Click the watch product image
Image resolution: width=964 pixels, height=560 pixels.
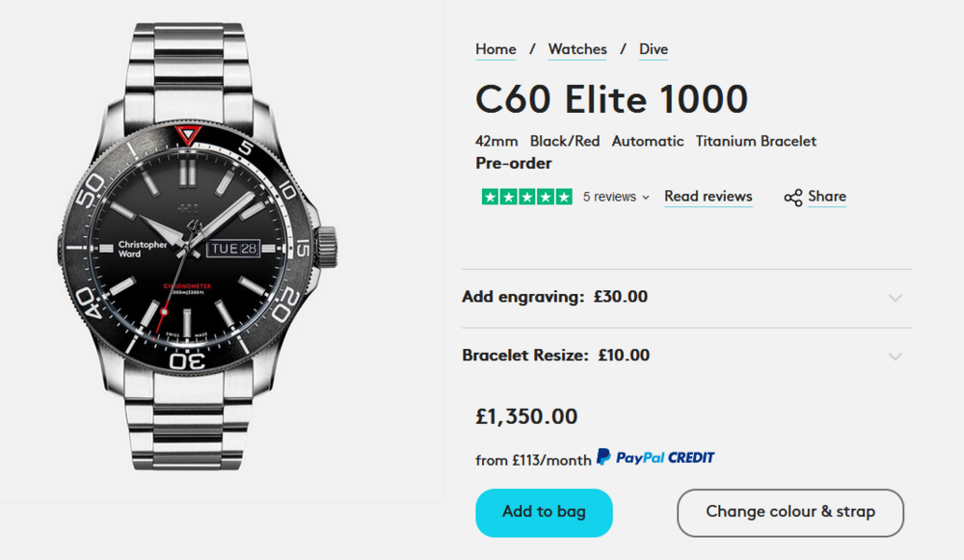[203, 251]
